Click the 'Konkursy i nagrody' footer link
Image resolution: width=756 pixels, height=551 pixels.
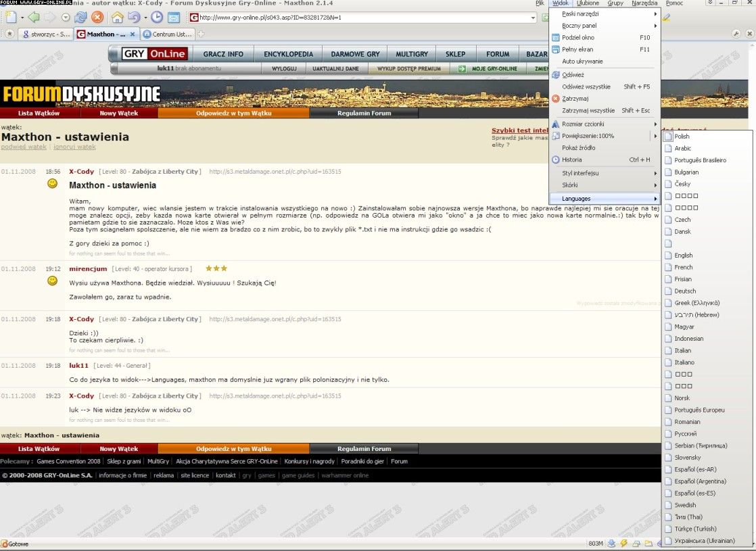[x=310, y=461]
